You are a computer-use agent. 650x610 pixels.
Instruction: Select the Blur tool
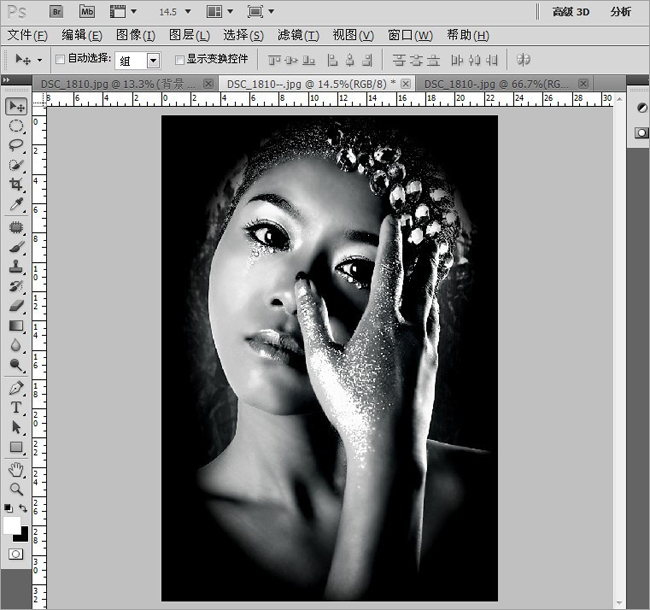[x=16, y=345]
